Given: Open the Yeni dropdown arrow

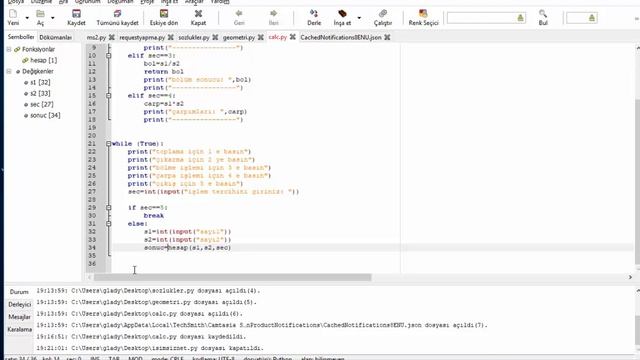Looking at the screenshot, I should 27,18.
